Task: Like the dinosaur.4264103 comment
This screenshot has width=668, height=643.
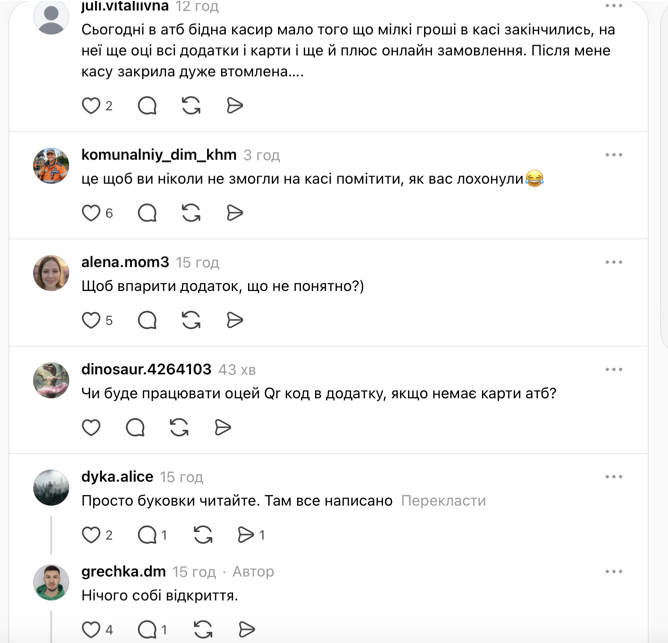Action: point(91,427)
